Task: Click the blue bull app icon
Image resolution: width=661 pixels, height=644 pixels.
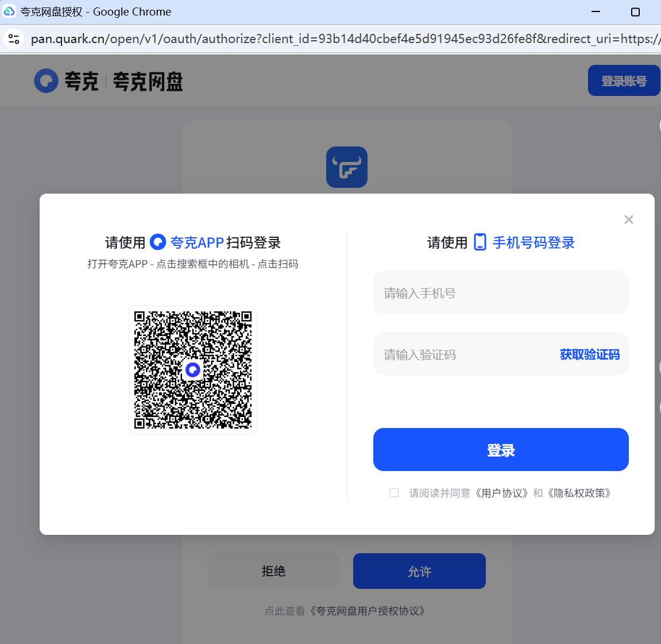Action: 346,167
